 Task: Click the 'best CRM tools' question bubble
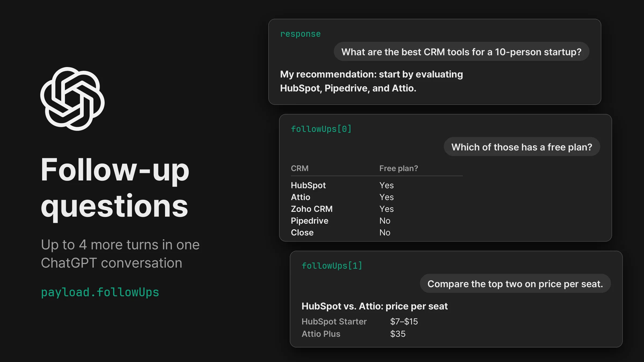(x=461, y=52)
